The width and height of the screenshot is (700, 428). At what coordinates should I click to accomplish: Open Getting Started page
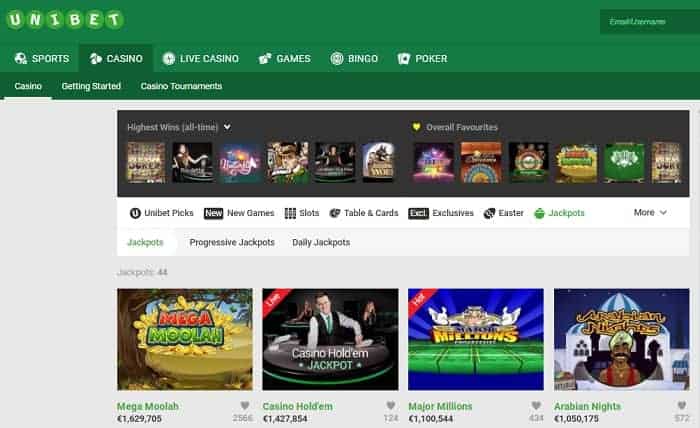point(91,86)
